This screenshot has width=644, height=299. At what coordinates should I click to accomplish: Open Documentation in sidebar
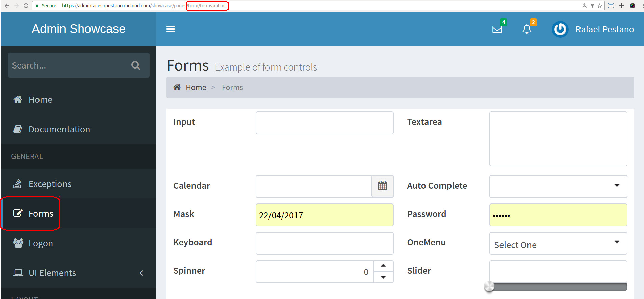[x=79, y=129]
